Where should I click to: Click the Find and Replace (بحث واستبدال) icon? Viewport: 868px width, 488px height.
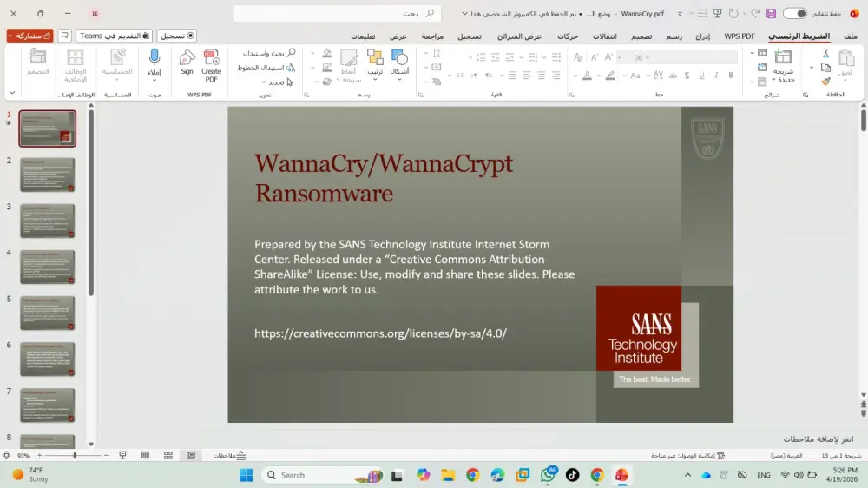click(269, 53)
